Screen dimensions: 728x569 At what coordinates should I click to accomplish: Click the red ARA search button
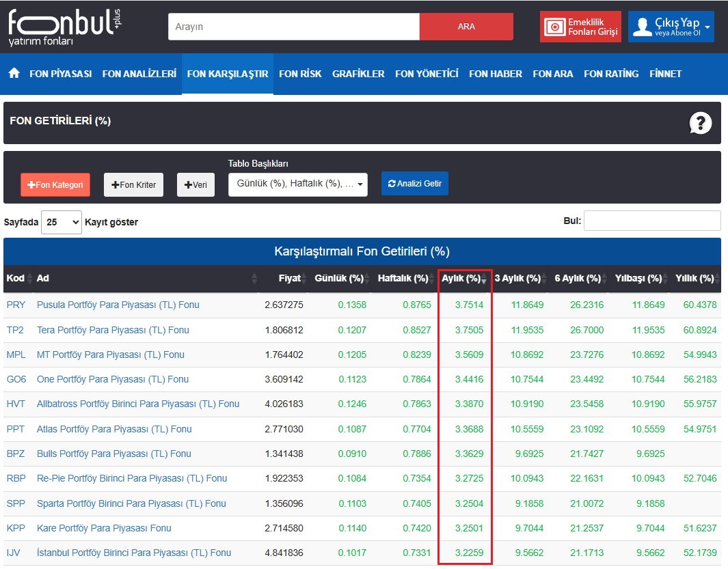pos(466,27)
